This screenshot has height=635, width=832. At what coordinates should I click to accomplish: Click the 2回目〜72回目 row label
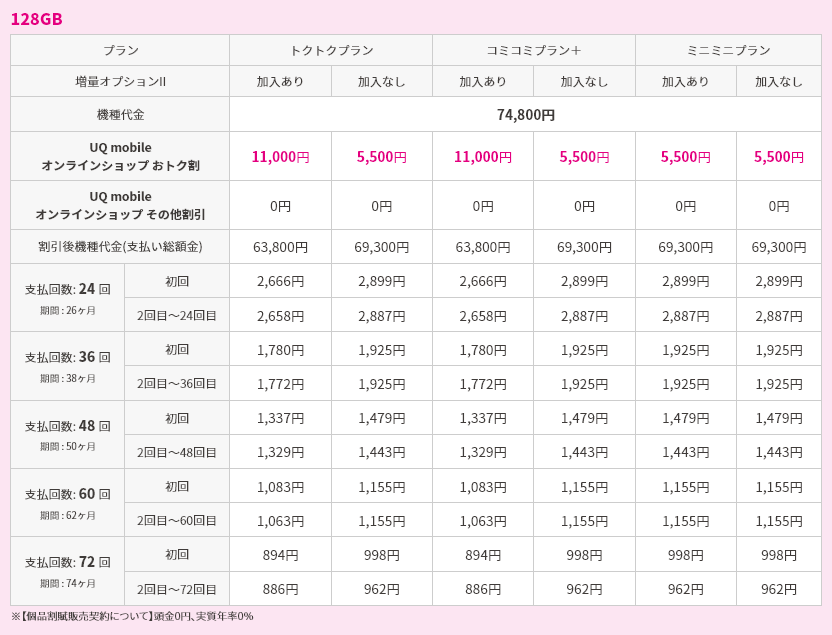(x=177, y=589)
